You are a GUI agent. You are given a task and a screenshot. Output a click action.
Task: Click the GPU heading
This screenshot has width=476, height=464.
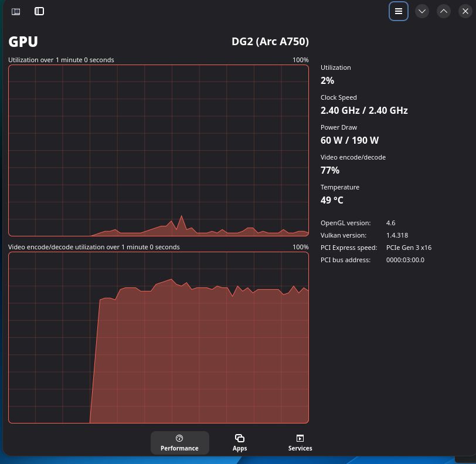coord(22,42)
